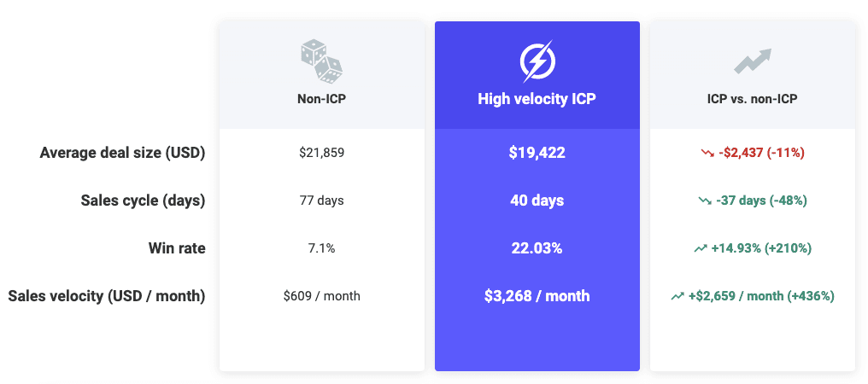Select the ICP vs. non-ICP header
This screenshot has height=384, width=868.
point(752,99)
